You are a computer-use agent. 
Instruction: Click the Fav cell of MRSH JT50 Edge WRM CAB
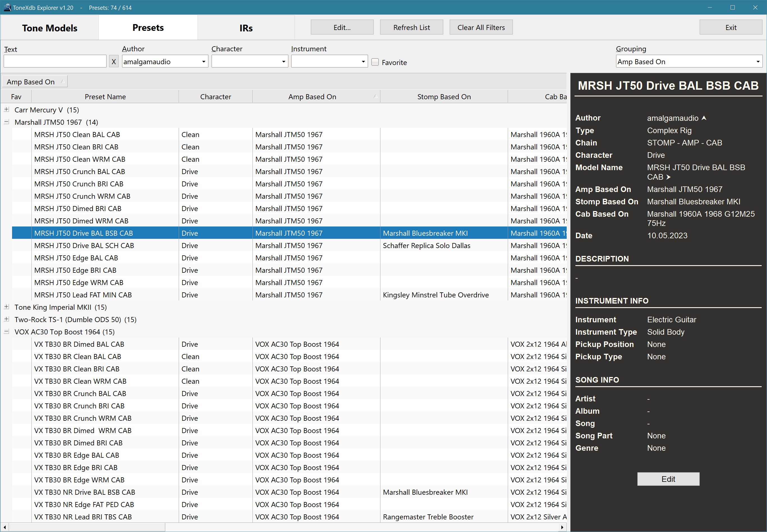coord(22,283)
